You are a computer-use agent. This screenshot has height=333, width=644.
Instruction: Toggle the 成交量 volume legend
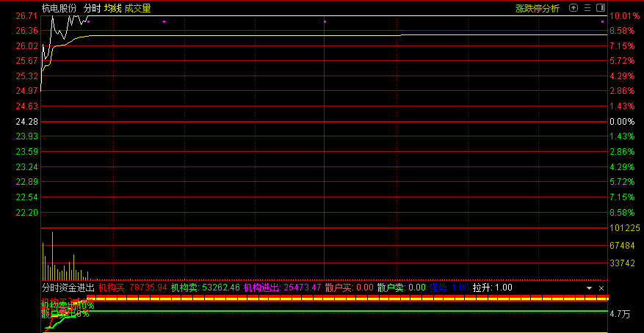pos(137,9)
